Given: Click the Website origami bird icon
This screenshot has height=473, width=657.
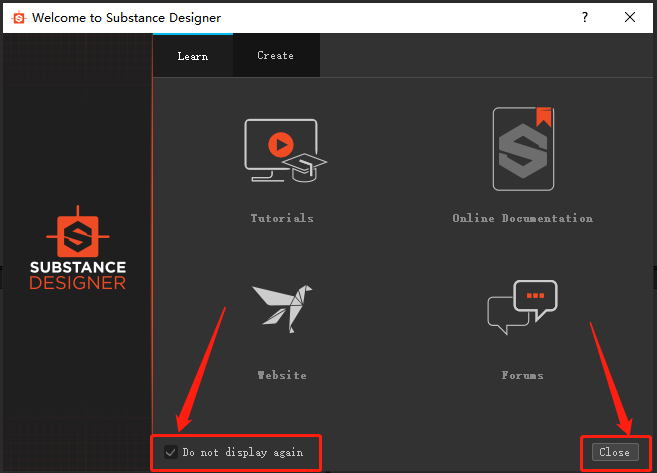Looking at the screenshot, I should click(x=282, y=309).
